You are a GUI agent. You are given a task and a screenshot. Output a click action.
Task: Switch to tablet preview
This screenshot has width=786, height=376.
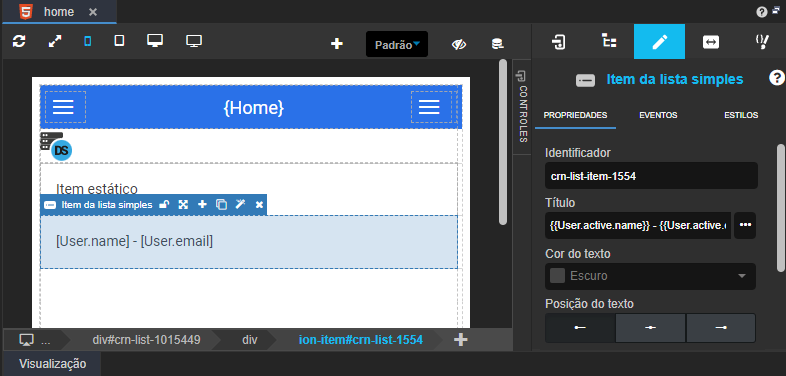coord(119,41)
